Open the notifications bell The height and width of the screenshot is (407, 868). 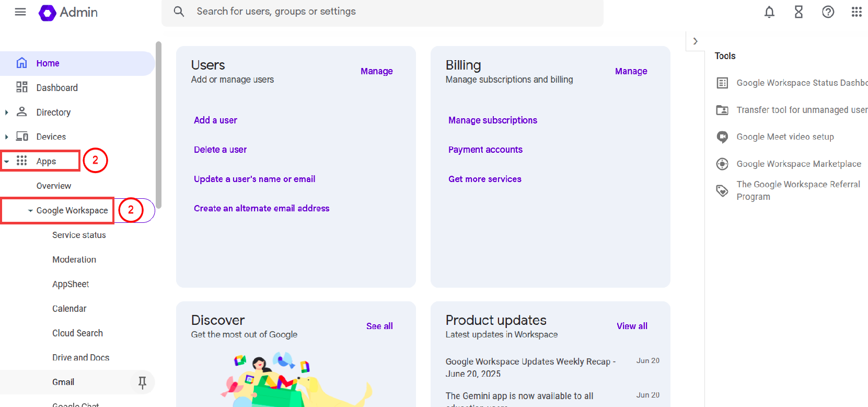click(x=769, y=12)
